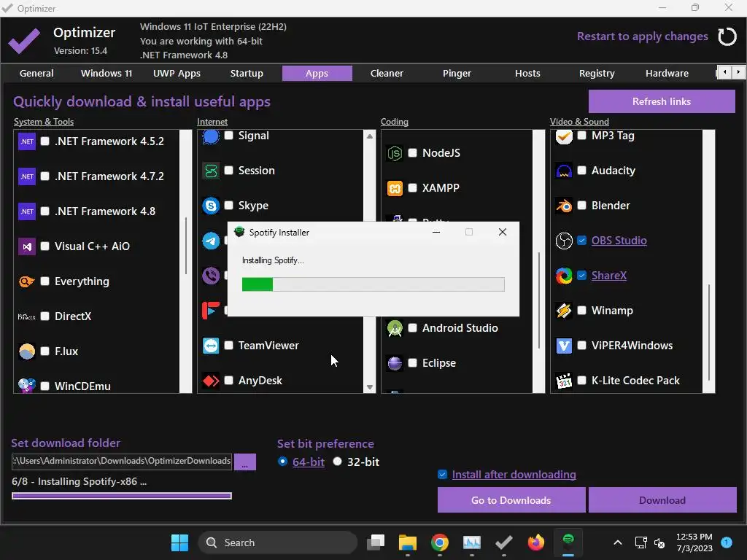Screen dimensions: 747x560
Task: Tick the XAMPP checkbox
Action: point(413,187)
